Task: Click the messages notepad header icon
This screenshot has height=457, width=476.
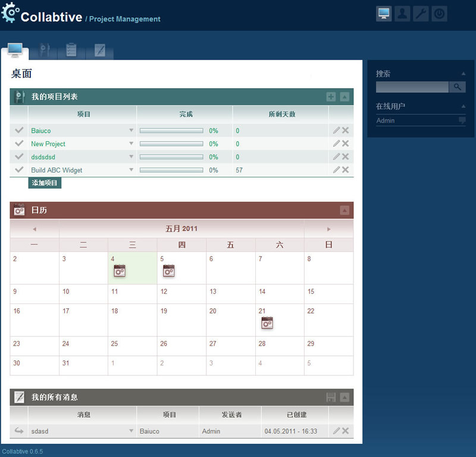Action: point(19,397)
